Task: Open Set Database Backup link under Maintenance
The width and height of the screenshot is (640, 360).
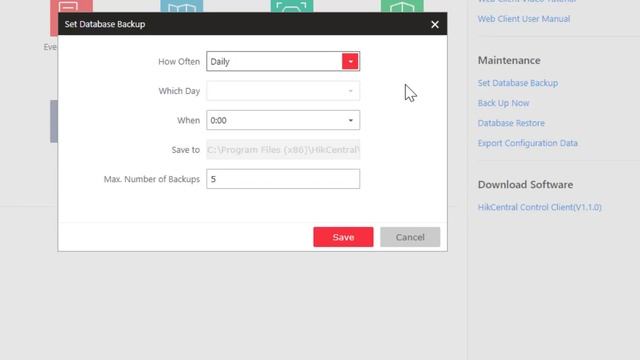Action: pos(518,83)
